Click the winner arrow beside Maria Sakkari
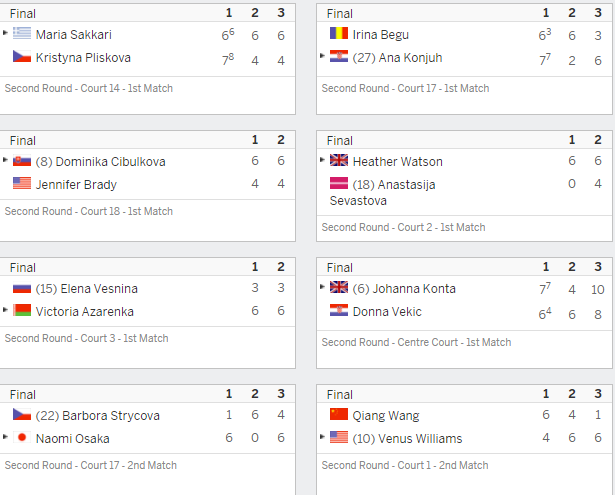The width and height of the screenshot is (615, 495). [x=5, y=33]
